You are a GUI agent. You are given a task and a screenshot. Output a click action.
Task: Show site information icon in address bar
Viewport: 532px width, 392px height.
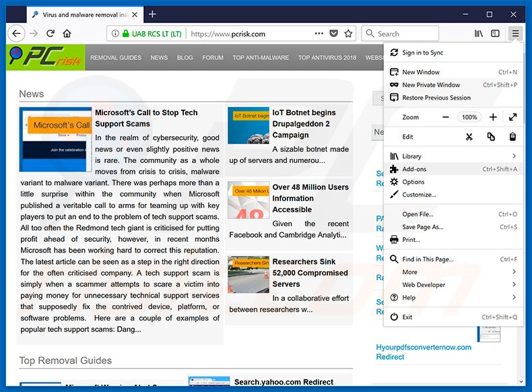(x=115, y=34)
